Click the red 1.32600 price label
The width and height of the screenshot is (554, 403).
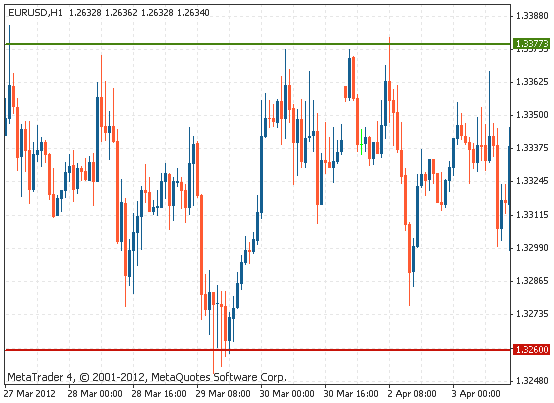(x=531, y=349)
